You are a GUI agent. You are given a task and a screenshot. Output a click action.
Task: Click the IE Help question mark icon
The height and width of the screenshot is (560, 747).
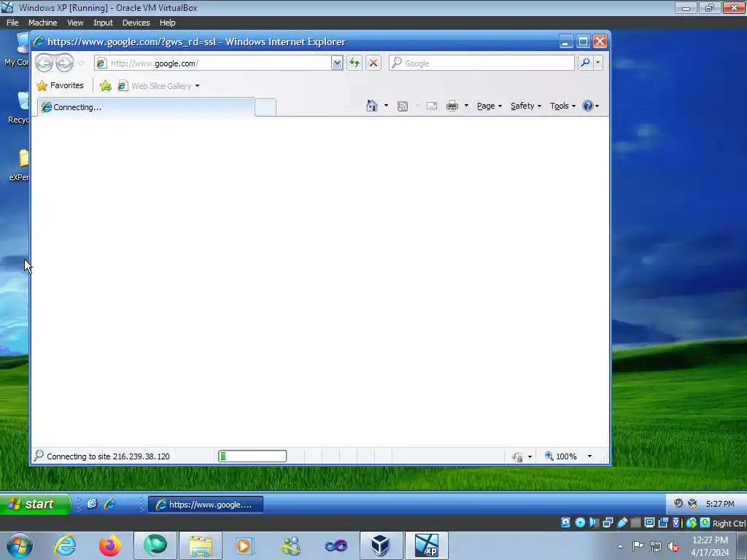click(x=588, y=106)
